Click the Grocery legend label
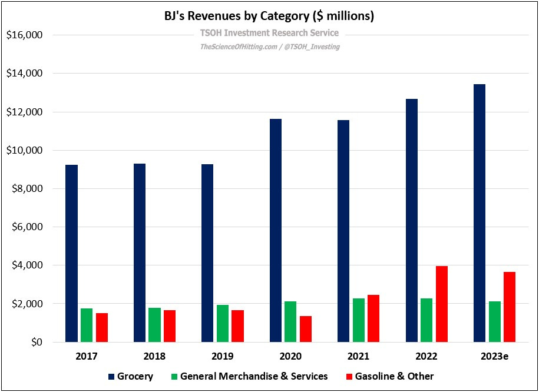Viewport: 539px width, 392px height. (x=135, y=377)
